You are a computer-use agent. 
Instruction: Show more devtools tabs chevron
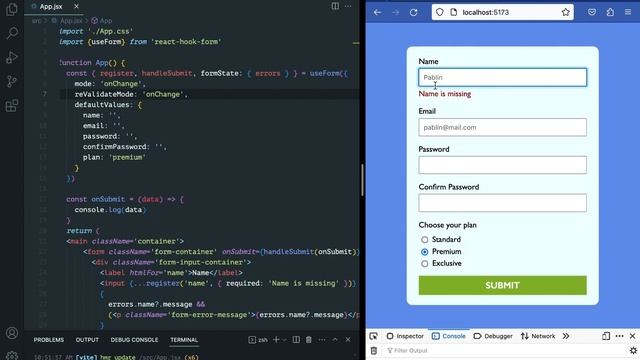tap(566, 336)
